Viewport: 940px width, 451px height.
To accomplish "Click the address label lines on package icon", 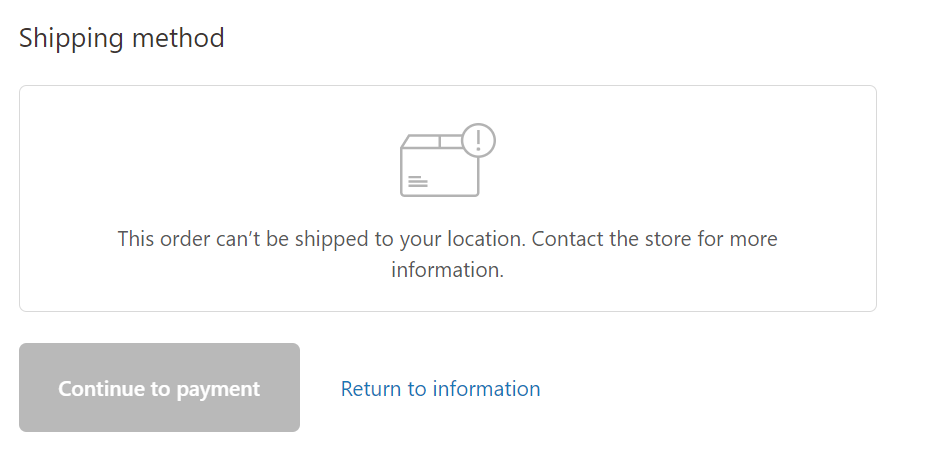I will (x=418, y=182).
